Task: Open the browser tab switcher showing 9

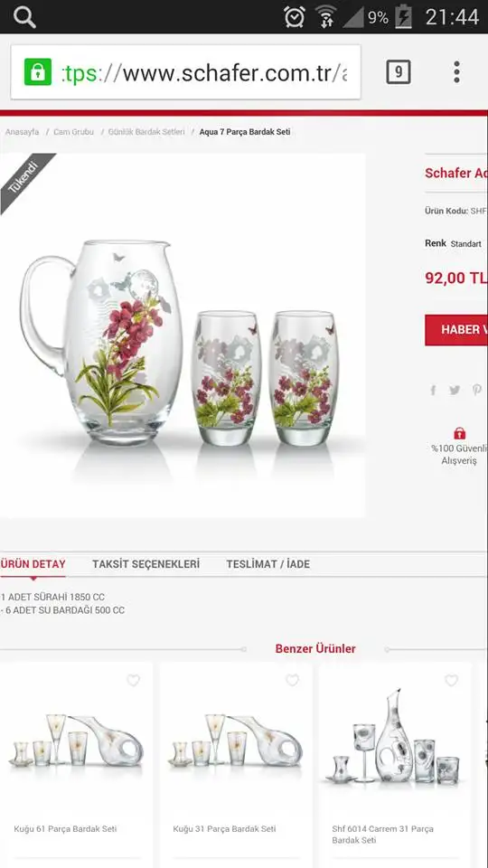Action: click(399, 72)
